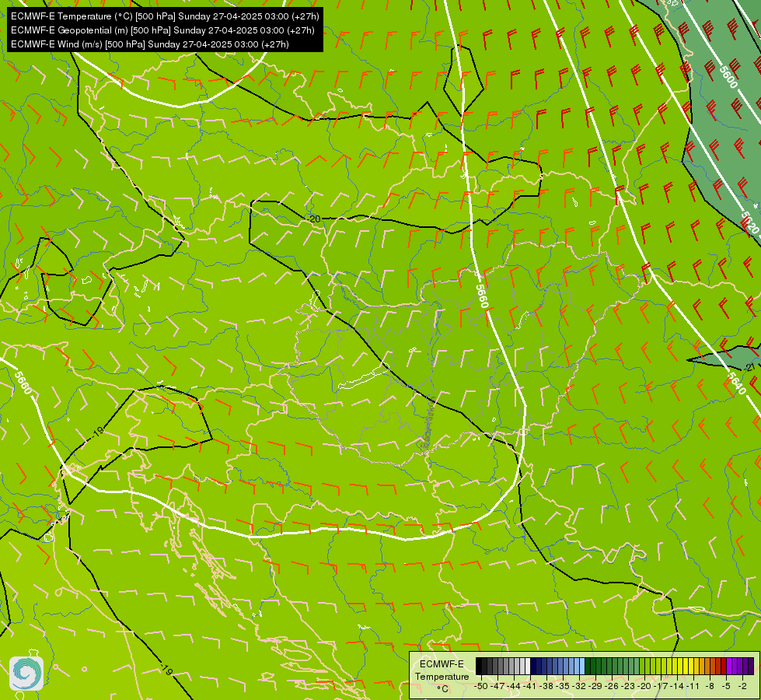Screen dimensions: 761x700
Task: Click the °C unit label in the legend
Action: [x=442, y=689]
